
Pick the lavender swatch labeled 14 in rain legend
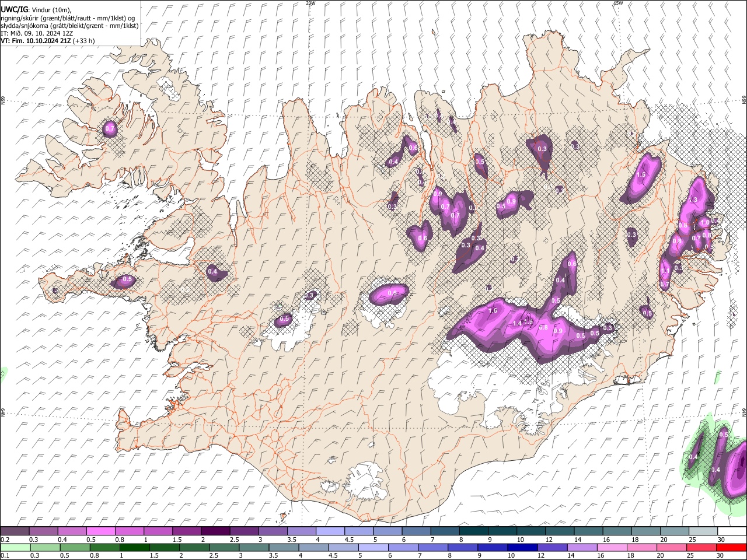click(581, 547)
